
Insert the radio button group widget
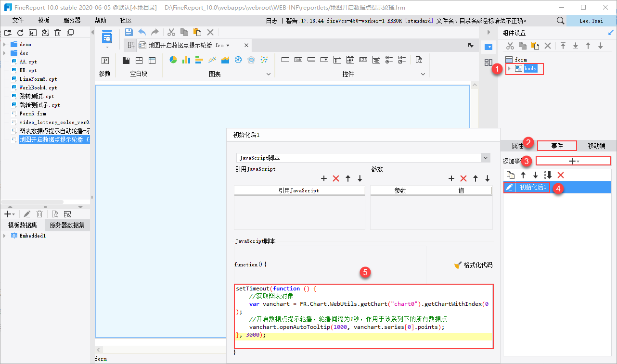point(389,60)
